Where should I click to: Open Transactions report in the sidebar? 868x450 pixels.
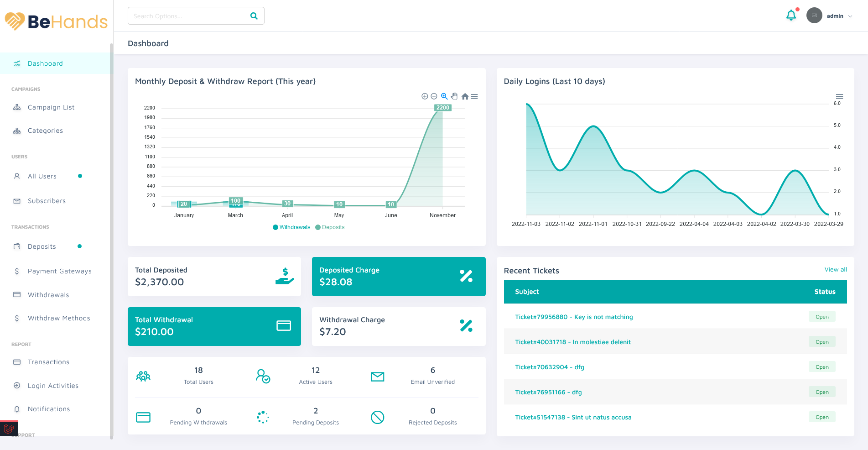coord(48,362)
